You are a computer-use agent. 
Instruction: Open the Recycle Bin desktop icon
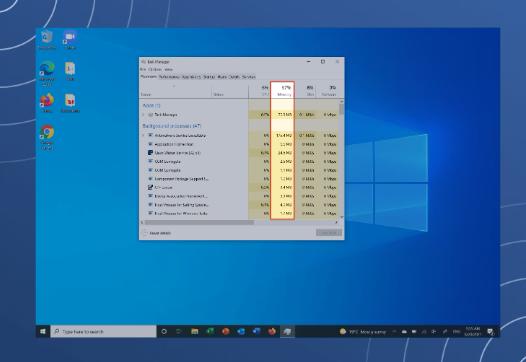coord(47,40)
